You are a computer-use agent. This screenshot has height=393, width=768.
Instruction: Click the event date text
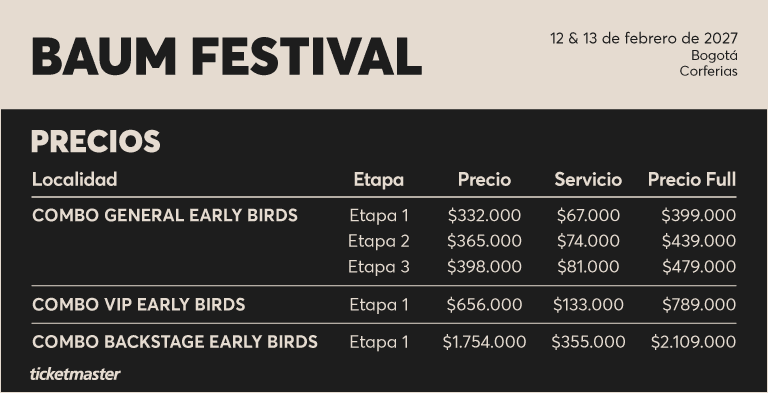pos(644,38)
